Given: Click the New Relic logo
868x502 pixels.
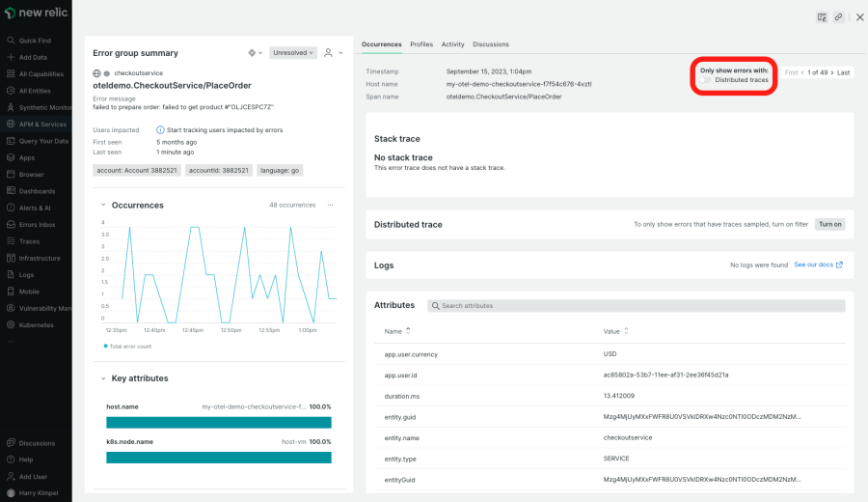Looking at the screenshot, I should pyautogui.click(x=36, y=13).
